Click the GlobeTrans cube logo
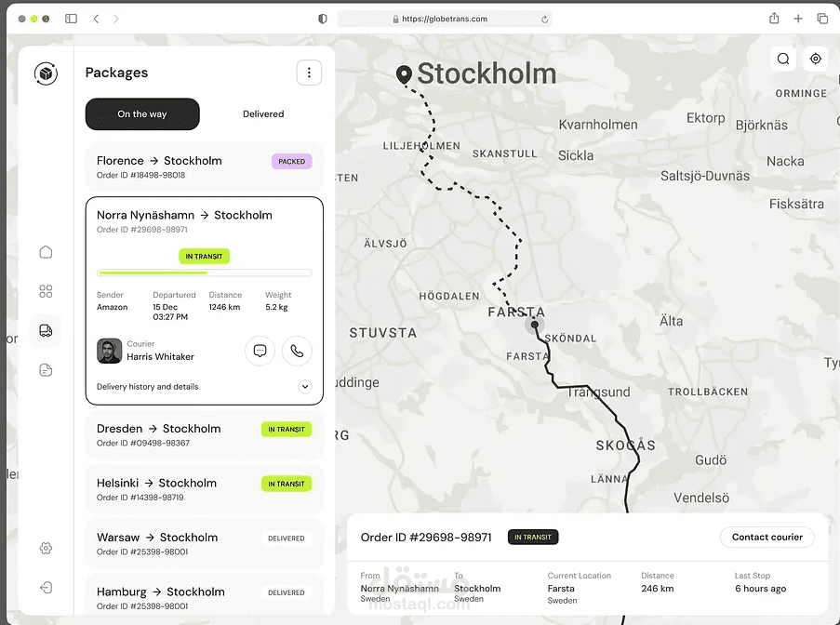This screenshot has width=840, height=625. (x=46, y=73)
